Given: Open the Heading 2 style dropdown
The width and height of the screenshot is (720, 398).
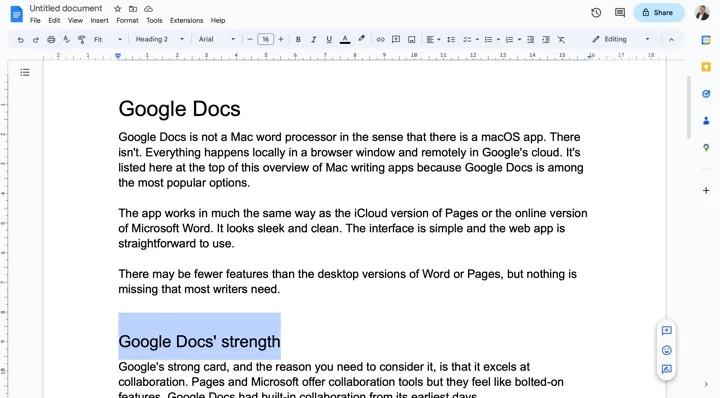Looking at the screenshot, I should pos(159,39).
